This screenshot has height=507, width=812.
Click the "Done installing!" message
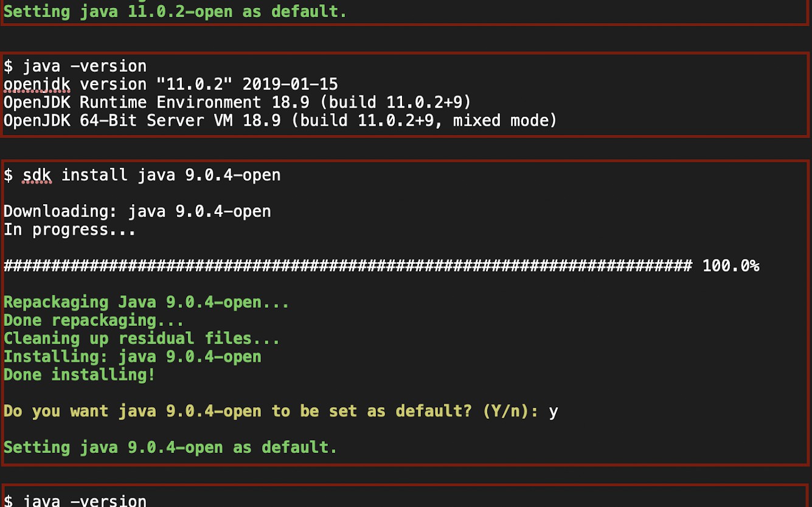(79, 375)
